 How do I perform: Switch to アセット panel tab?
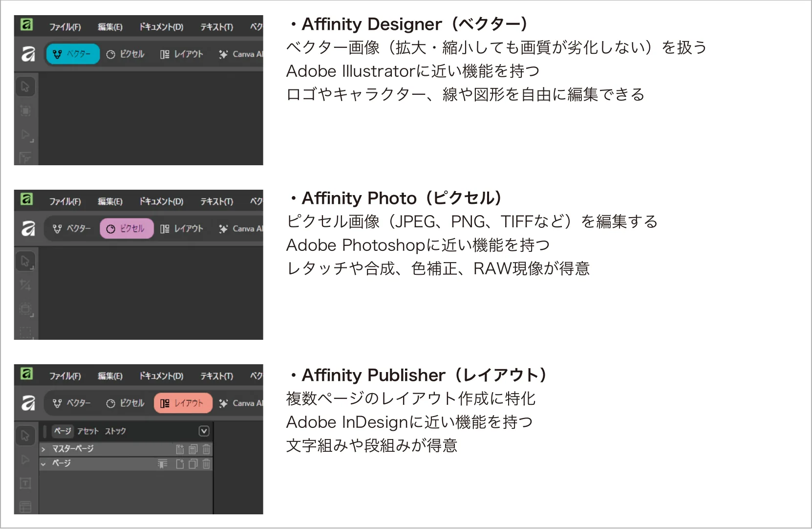(x=88, y=431)
